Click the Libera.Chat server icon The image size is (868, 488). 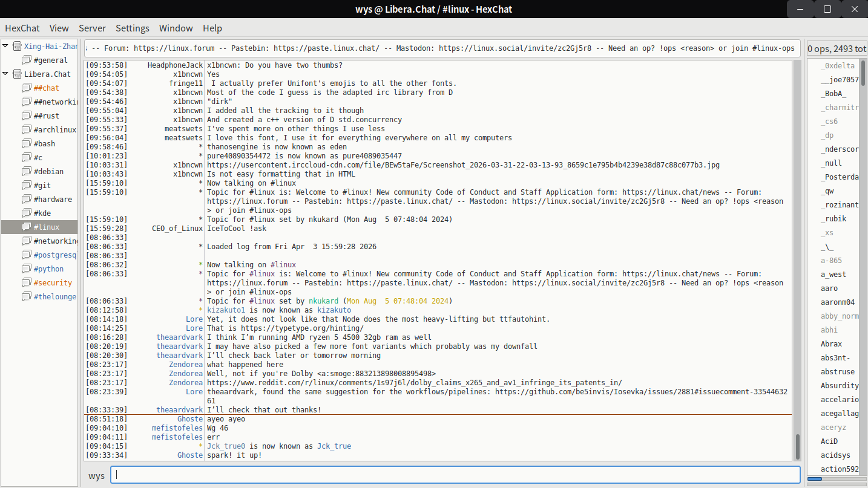pyautogui.click(x=17, y=74)
